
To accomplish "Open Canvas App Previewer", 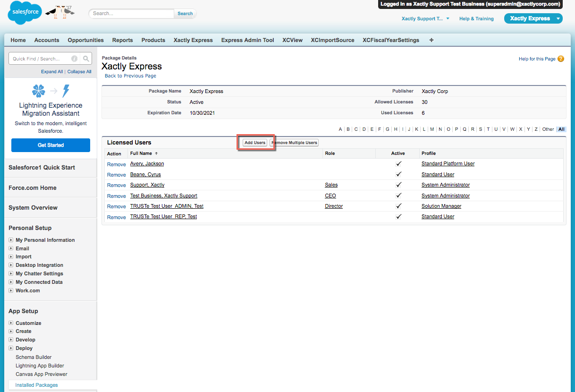I will (x=42, y=374).
